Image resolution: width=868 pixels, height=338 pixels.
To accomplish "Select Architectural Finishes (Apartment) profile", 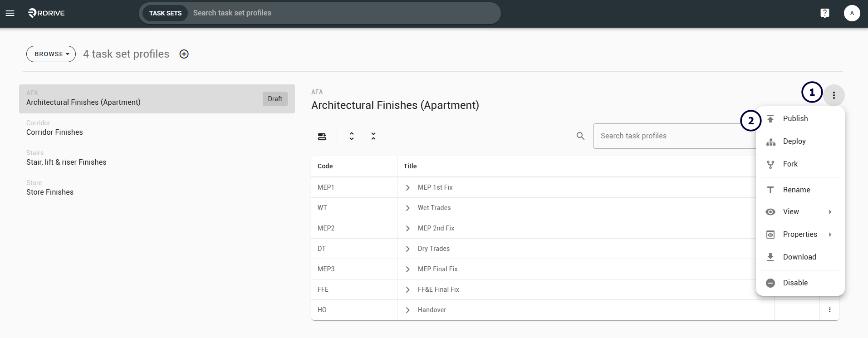I will [x=157, y=99].
